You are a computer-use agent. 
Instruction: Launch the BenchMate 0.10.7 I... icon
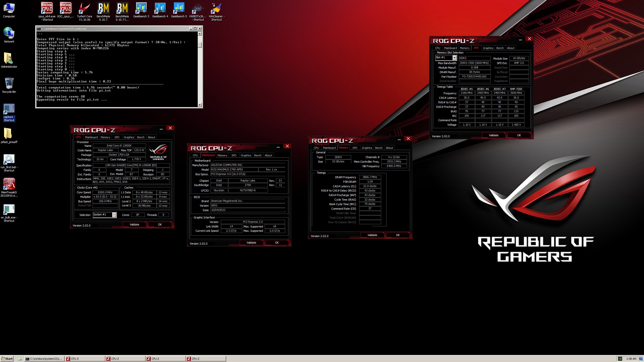tap(122, 12)
